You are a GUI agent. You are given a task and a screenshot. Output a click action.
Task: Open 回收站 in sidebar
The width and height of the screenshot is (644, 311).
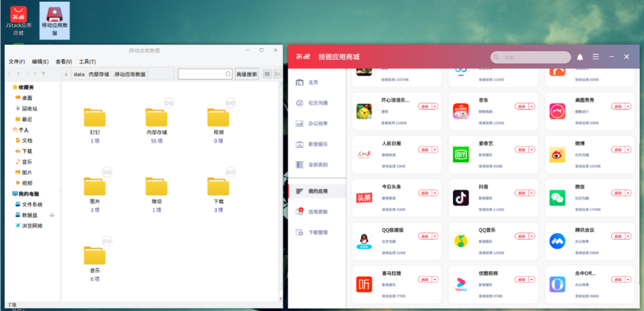[26, 109]
